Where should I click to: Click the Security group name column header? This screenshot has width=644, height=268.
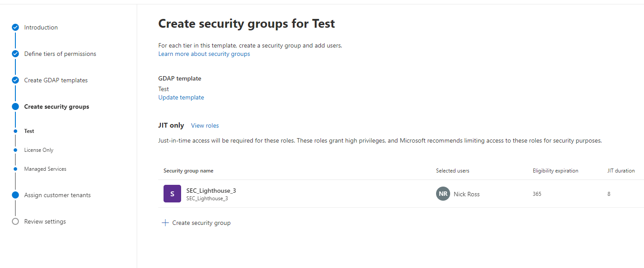point(188,171)
